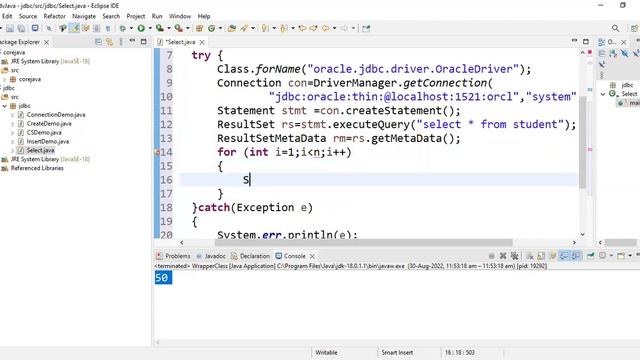Click the Save All toolbar icon

click(21, 28)
